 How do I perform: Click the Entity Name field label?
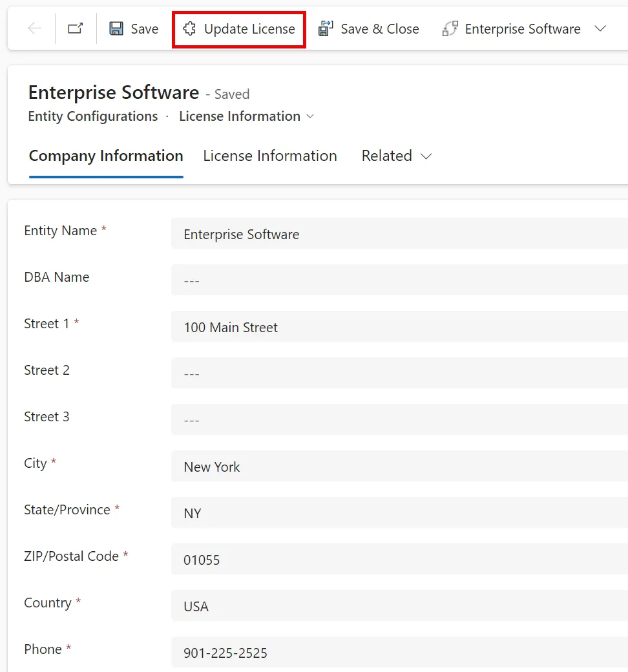point(61,231)
